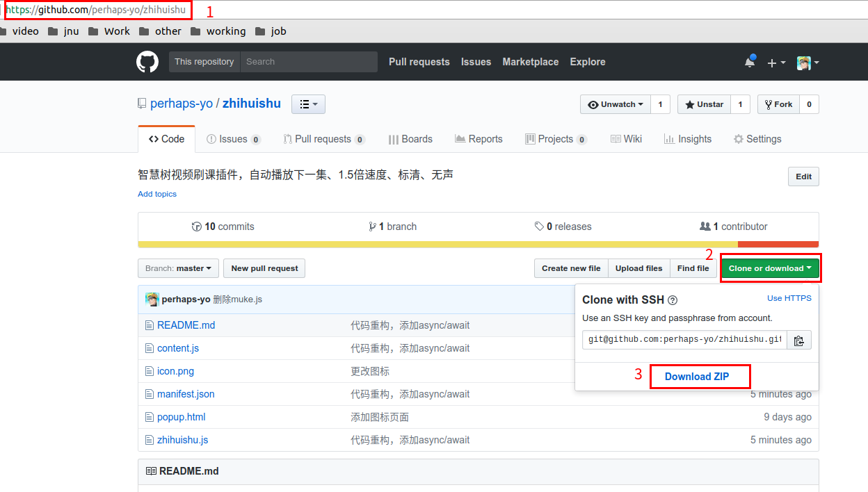
Task: Click the Add topics link
Action: 157,194
